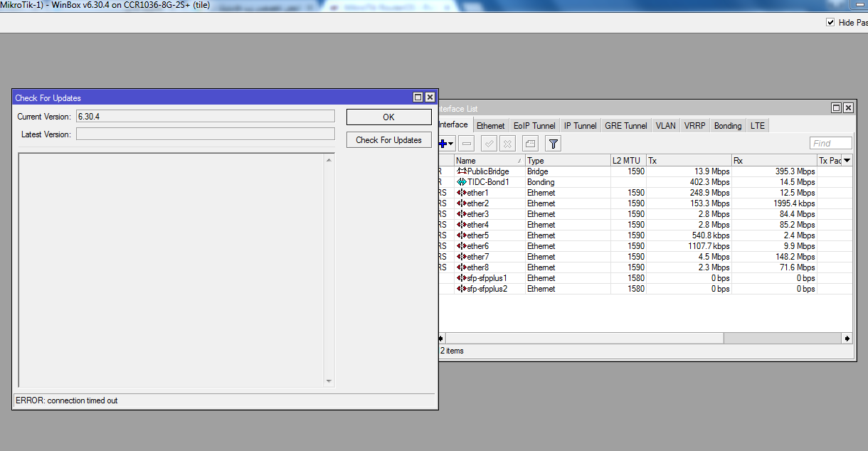Viewport: 868px width, 451px height.
Task: Sort by the Name column header
Action: (489, 161)
